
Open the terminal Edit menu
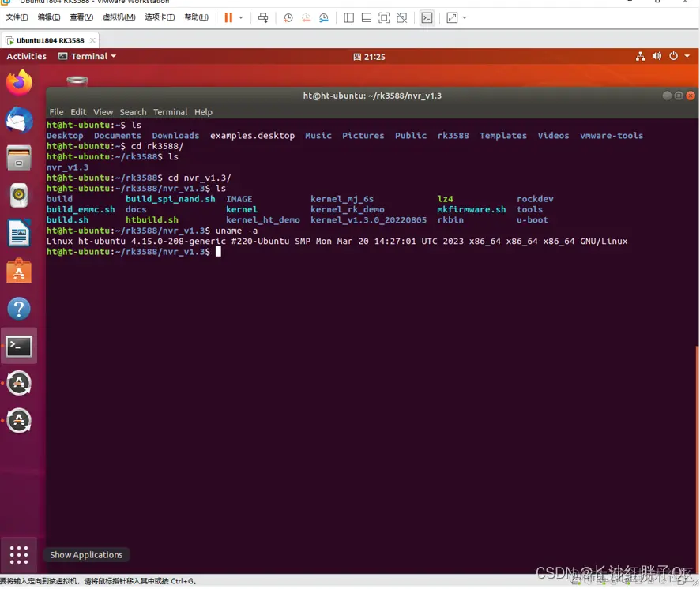pos(78,112)
